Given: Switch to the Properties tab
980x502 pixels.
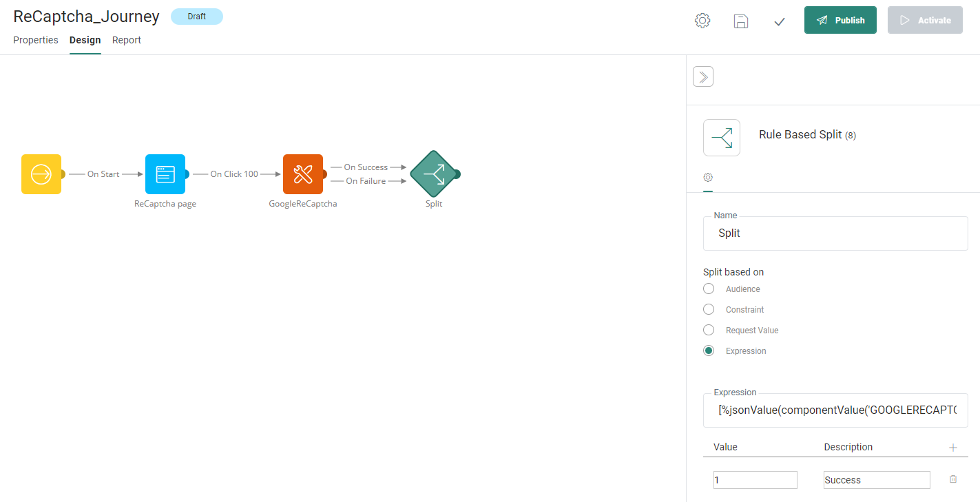Looking at the screenshot, I should pos(36,40).
